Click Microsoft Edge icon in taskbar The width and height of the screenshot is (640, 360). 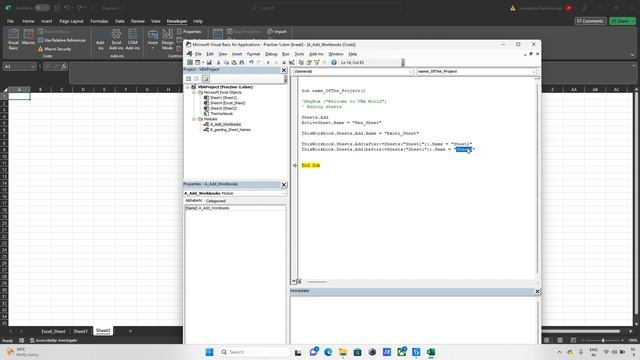(328, 352)
